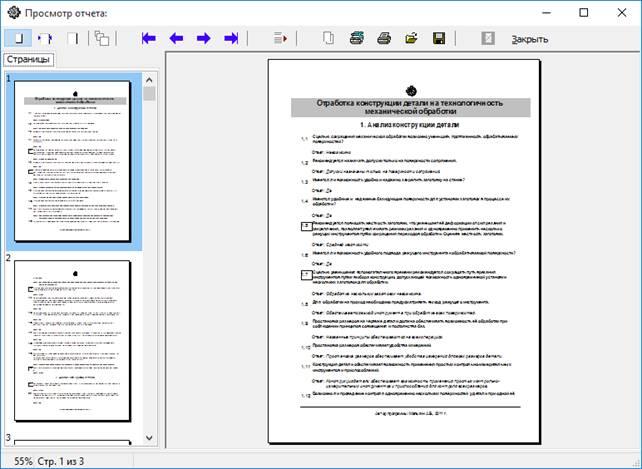642x469 pixels.
Task: Jump to the first page
Action: coord(149,38)
